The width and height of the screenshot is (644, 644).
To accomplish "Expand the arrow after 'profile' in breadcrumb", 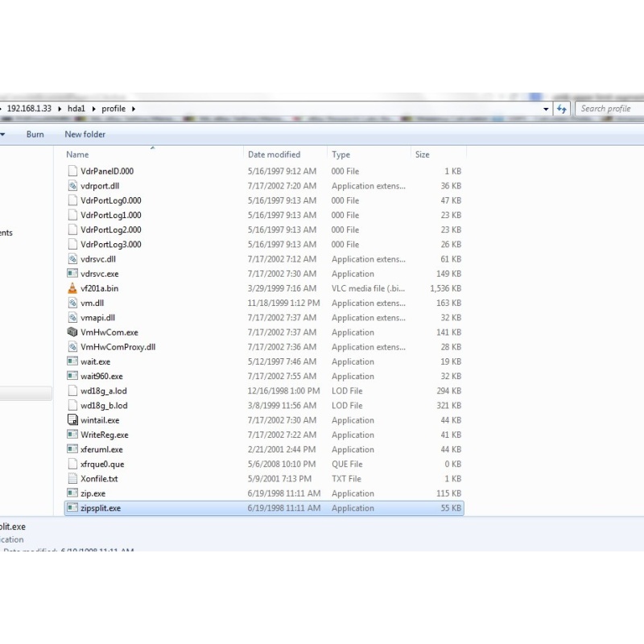I will click(x=133, y=109).
